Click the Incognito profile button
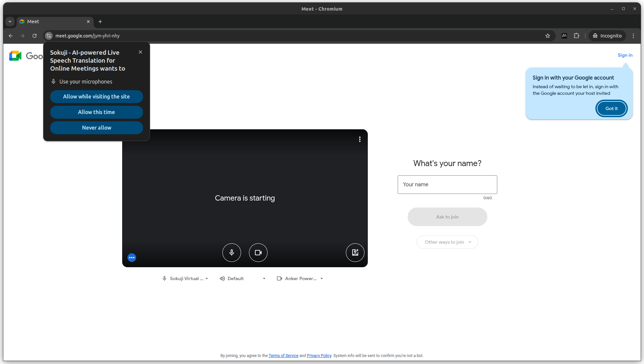The height and width of the screenshot is (364, 644). (x=607, y=36)
